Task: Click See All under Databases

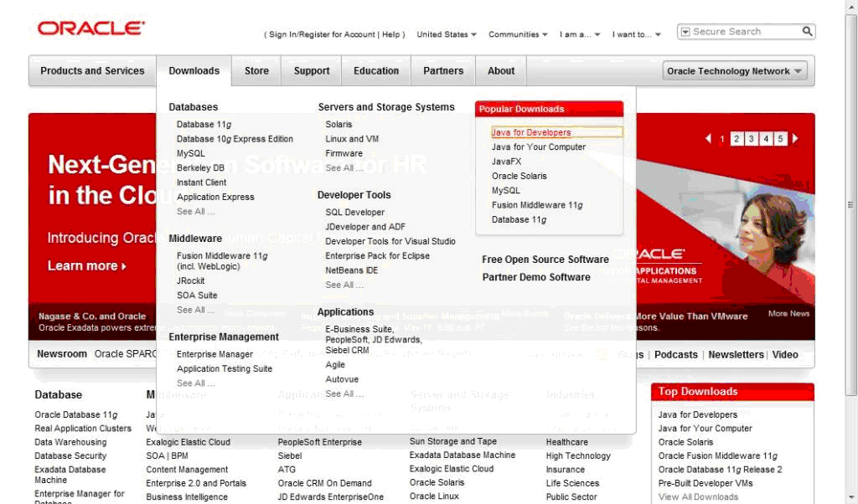Action: [195, 212]
